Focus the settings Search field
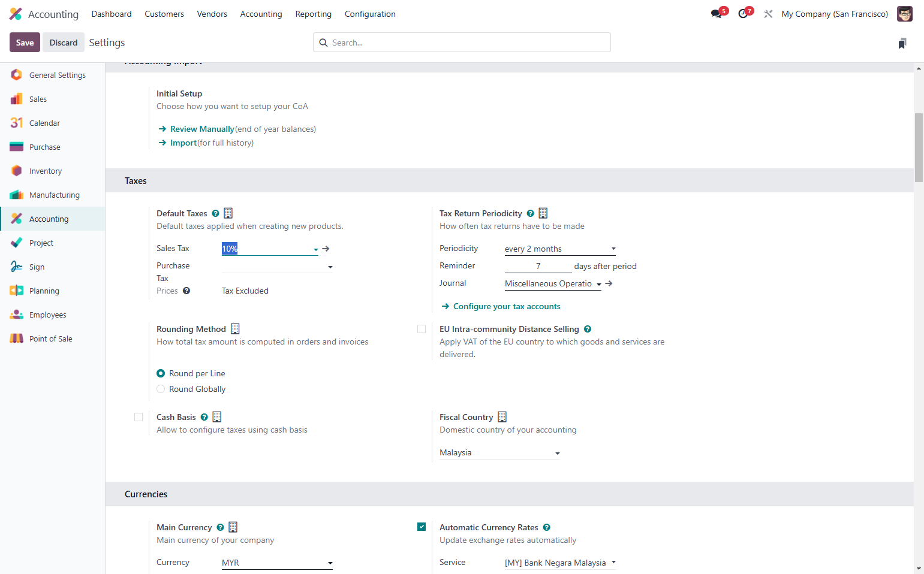 [462, 43]
